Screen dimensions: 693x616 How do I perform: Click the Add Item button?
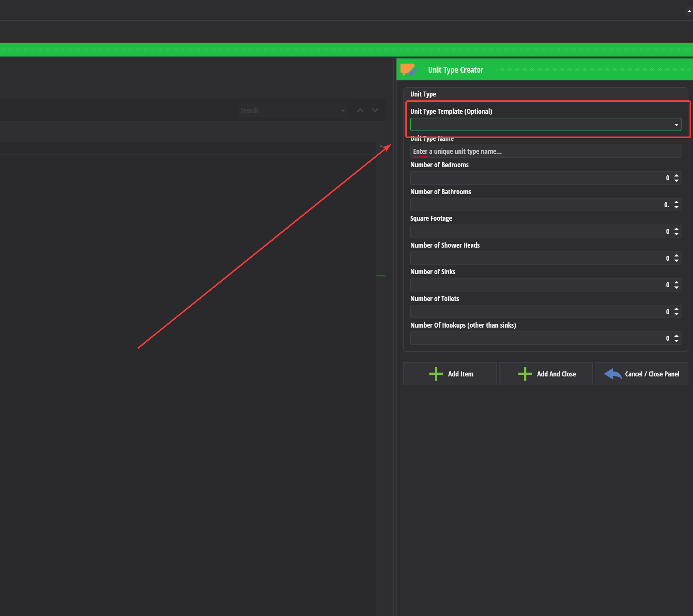(x=450, y=374)
